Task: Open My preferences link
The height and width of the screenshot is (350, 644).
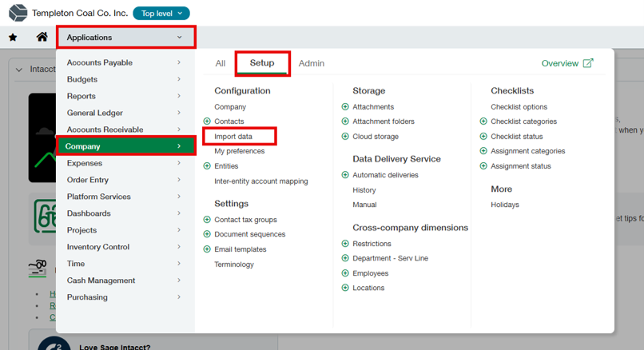Action: coord(240,151)
